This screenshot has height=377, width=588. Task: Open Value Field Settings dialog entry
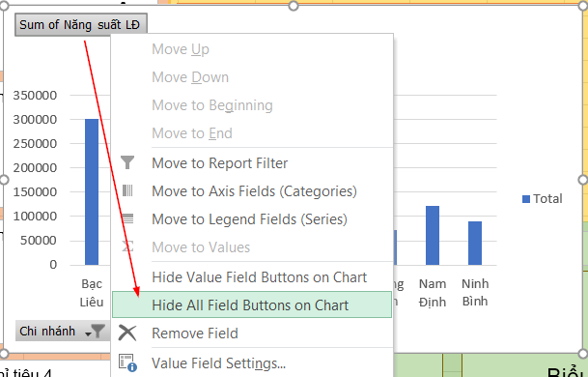[252, 363]
